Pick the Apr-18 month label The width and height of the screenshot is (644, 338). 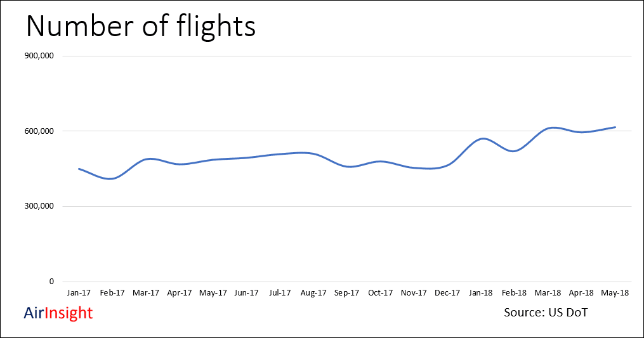click(581, 293)
